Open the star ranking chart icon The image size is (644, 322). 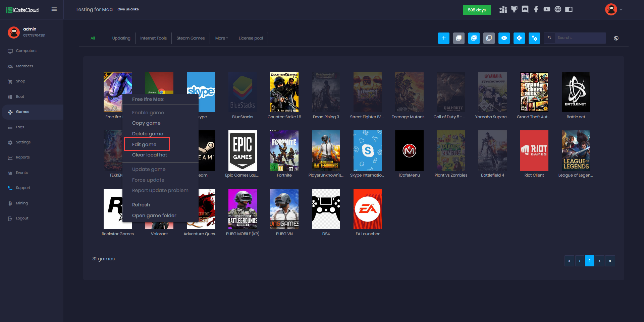click(x=503, y=9)
